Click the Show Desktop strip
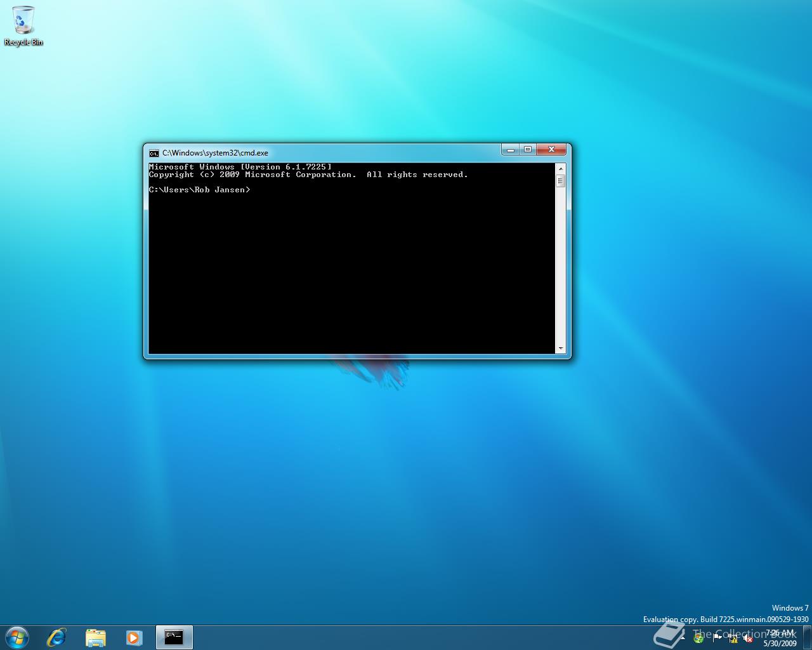This screenshot has width=812, height=650. tap(807, 637)
